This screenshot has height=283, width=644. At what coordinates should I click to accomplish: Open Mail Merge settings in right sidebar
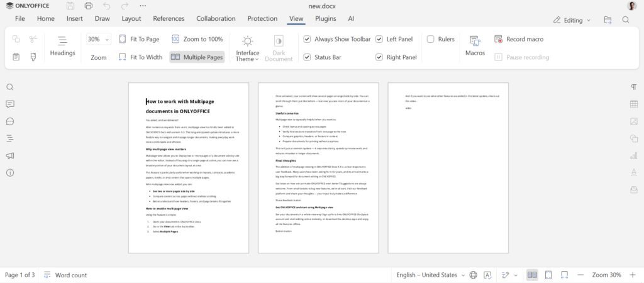tap(634, 190)
